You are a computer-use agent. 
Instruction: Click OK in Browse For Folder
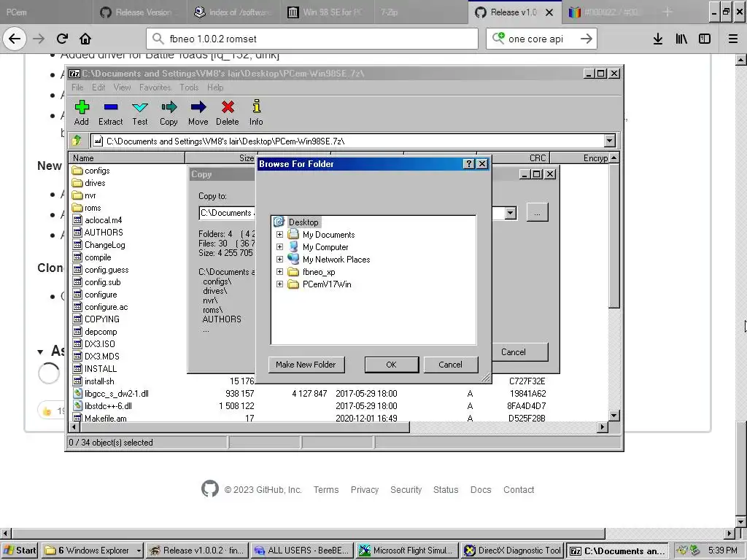[x=391, y=365]
